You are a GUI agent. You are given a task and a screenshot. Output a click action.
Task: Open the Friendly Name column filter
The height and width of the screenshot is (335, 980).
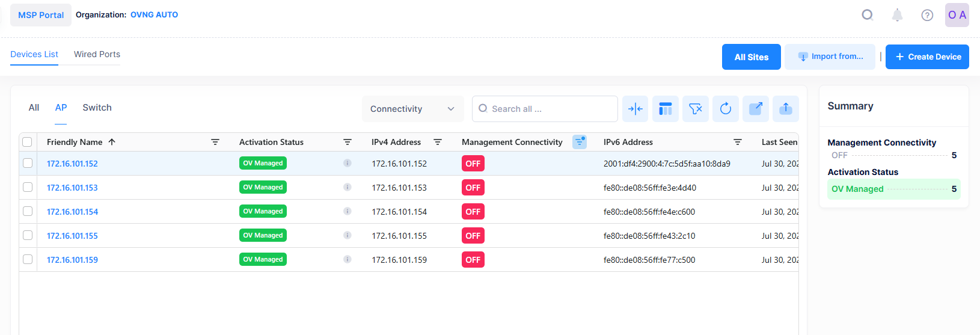click(x=215, y=142)
